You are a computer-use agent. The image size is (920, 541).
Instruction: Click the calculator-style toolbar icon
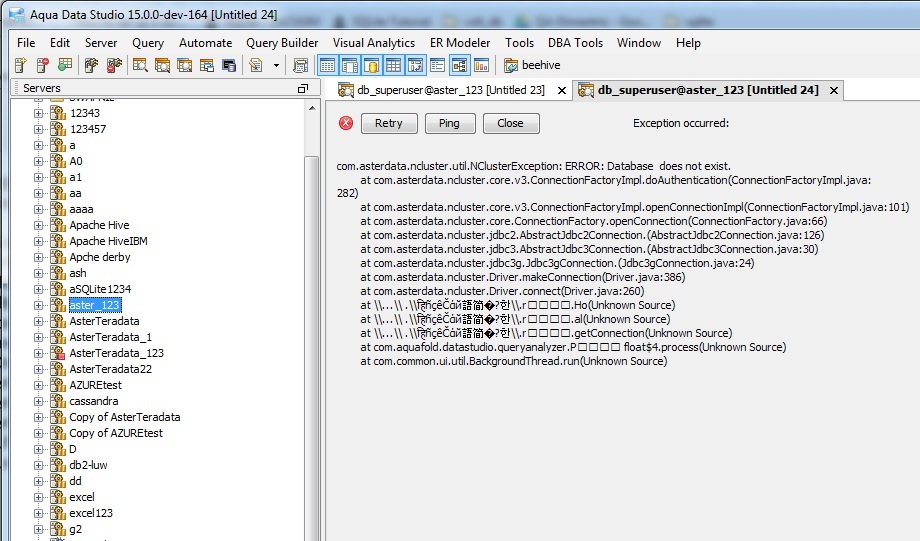pos(300,65)
